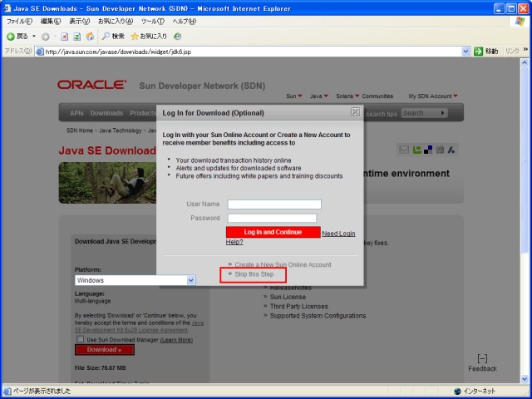532x399 pixels.
Task: Click the red Download button
Action: point(105,350)
